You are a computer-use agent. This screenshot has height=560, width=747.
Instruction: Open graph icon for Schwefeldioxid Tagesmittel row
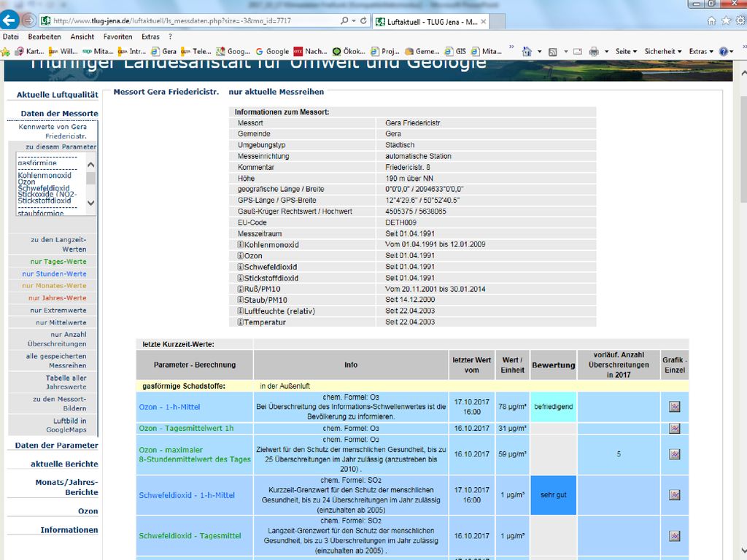point(675,536)
